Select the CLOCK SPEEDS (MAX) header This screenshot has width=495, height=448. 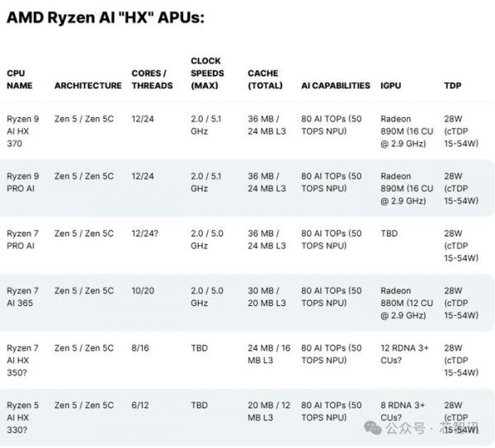click(209, 73)
